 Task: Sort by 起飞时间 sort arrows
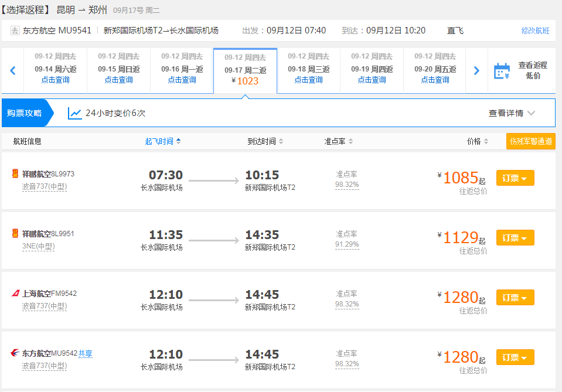[x=179, y=141]
